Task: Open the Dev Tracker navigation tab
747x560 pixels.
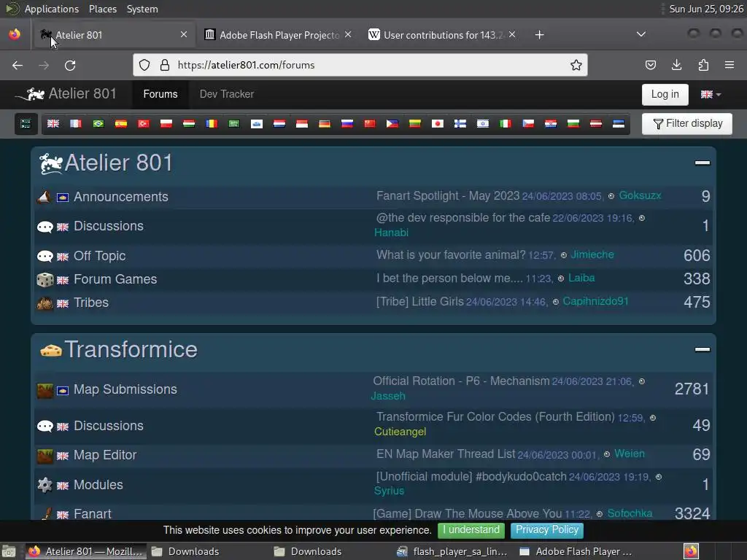Action: point(227,94)
